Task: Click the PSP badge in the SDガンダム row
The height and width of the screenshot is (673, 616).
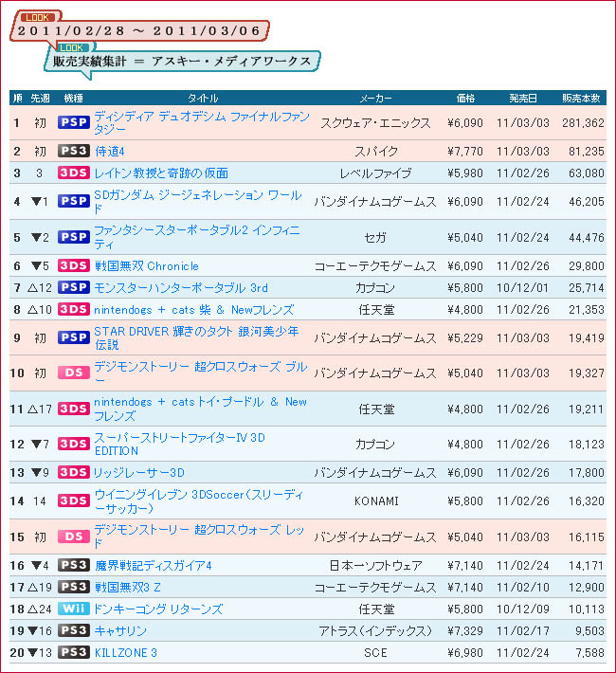Action: (74, 201)
